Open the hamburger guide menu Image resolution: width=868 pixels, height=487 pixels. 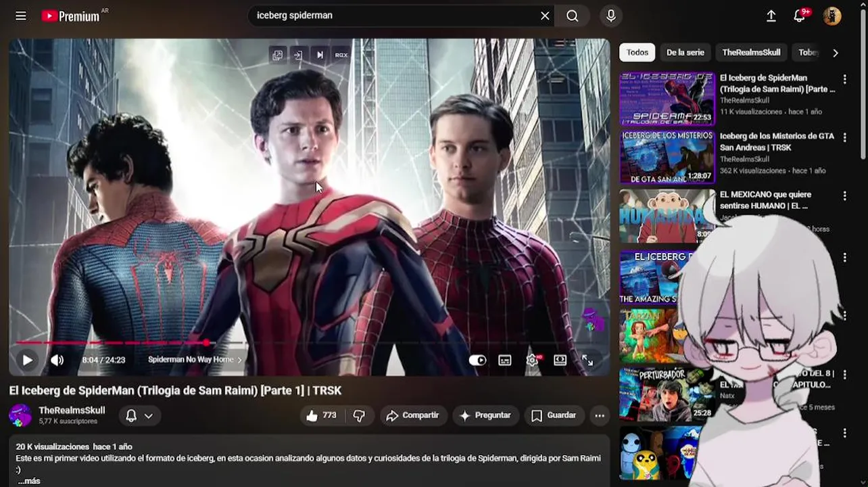point(21,16)
